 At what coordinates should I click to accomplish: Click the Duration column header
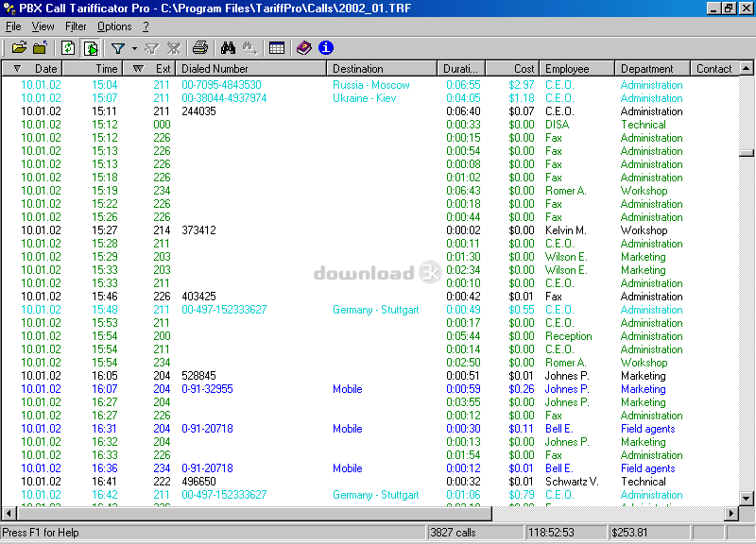(x=462, y=68)
